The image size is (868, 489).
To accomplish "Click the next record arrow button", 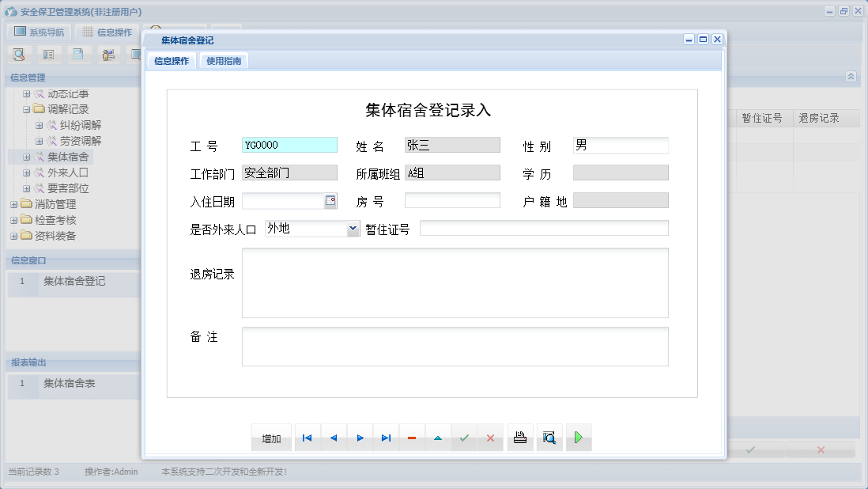I will [359, 436].
